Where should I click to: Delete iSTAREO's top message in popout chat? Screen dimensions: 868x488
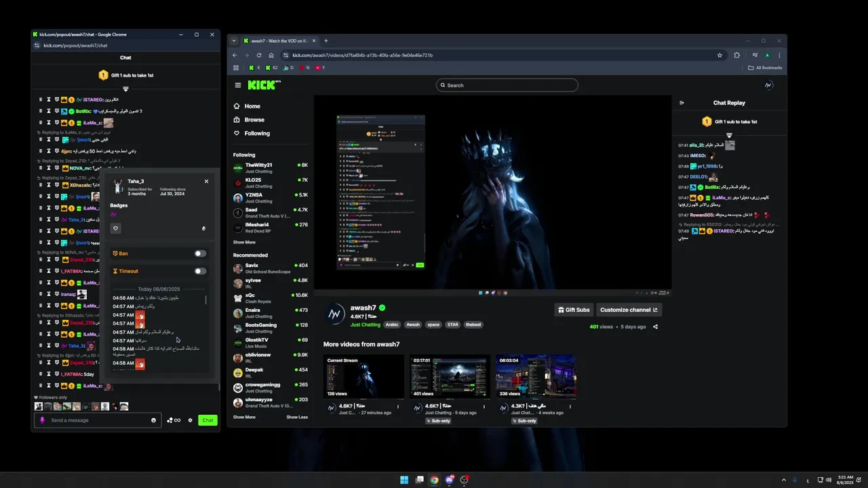click(41, 100)
